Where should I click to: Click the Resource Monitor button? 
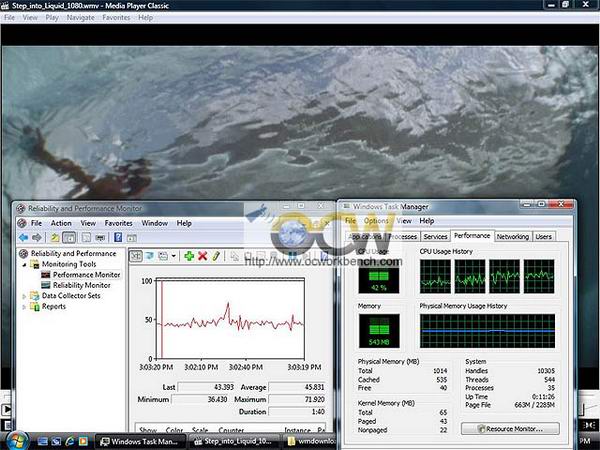(x=509, y=428)
